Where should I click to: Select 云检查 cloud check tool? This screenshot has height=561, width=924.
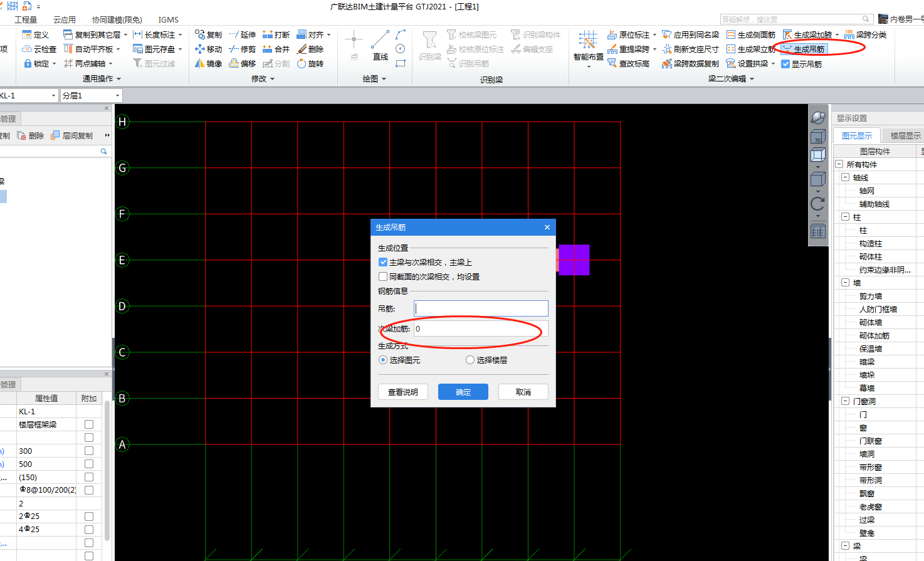pos(39,49)
